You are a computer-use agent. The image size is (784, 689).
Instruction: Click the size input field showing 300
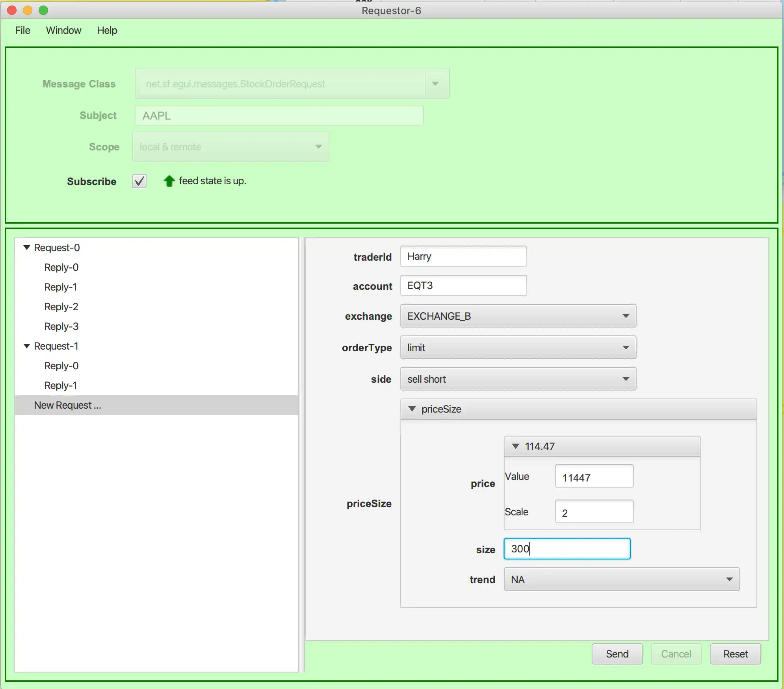[x=567, y=549]
